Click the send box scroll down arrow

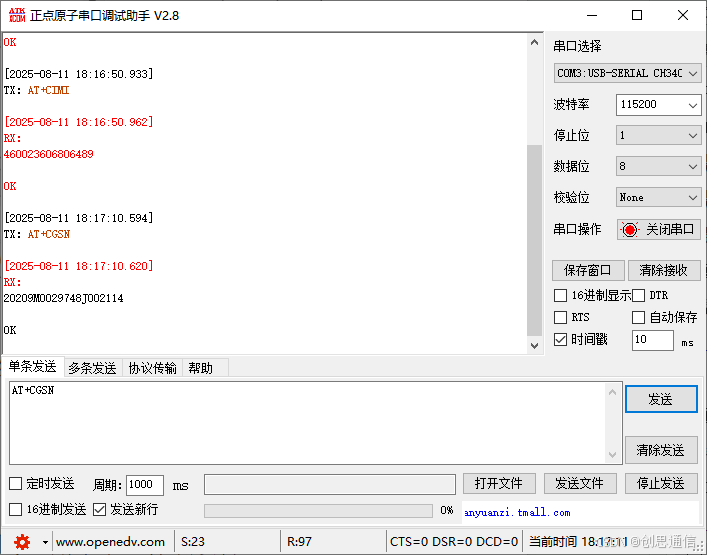click(612, 454)
